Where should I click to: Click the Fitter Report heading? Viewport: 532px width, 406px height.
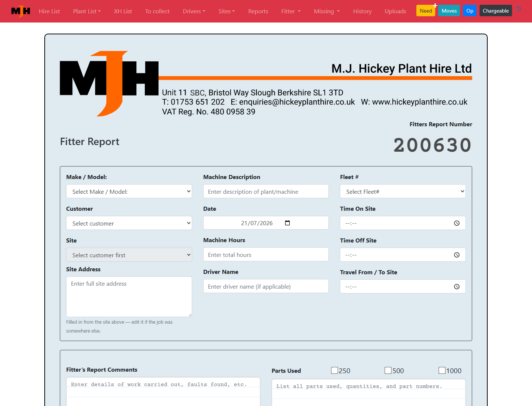[x=90, y=142]
